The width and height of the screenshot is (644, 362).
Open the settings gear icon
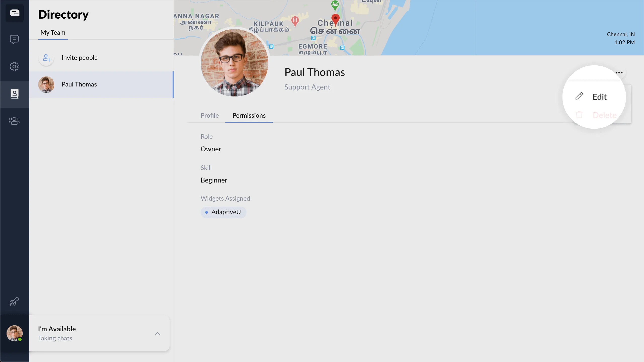[x=14, y=67]
